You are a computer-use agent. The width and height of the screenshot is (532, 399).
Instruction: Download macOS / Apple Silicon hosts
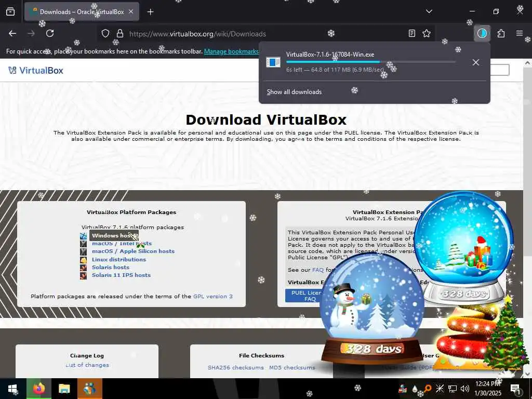pos(134,251)
